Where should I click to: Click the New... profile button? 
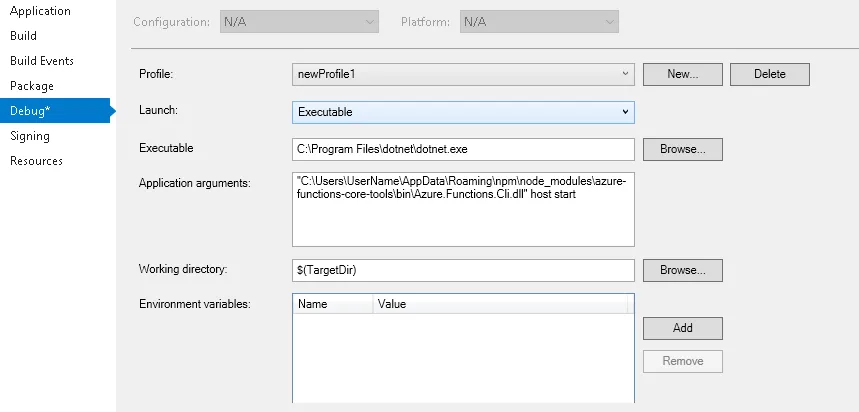click(x=682, y=74)
